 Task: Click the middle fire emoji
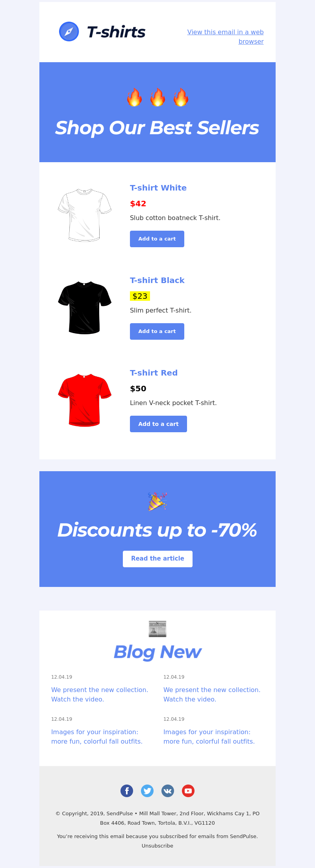(157, 97)
